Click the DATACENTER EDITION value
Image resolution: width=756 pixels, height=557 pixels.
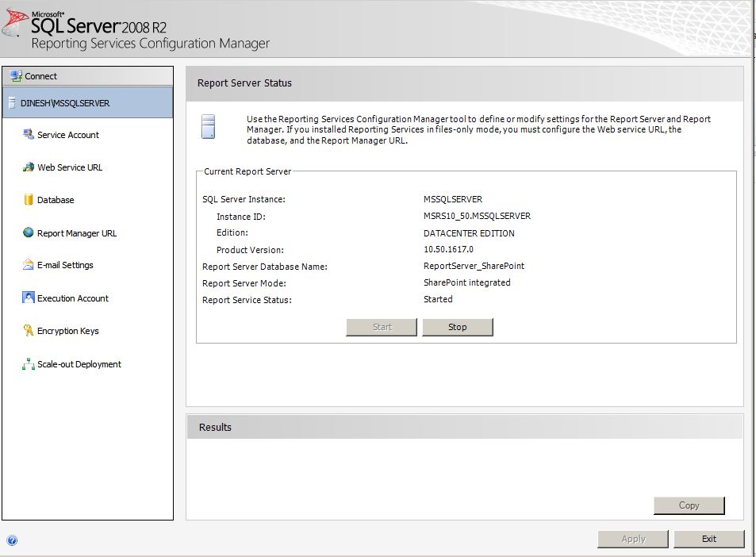click(469, 233)
